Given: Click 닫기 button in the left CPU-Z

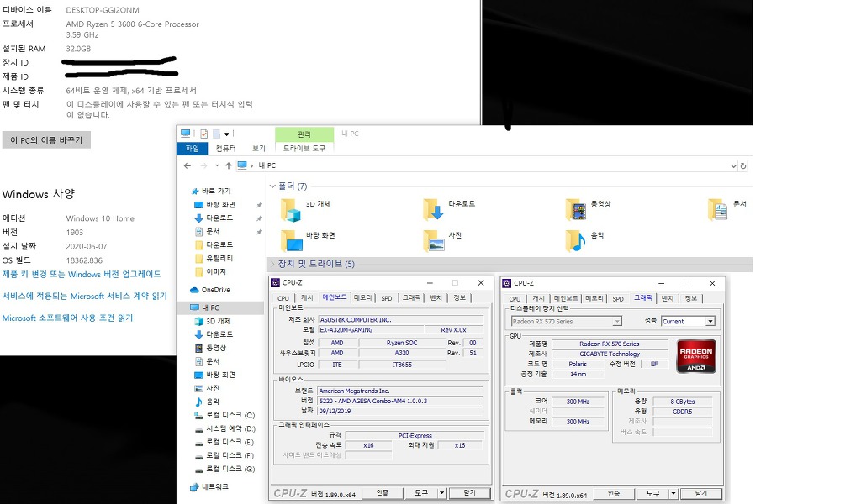Looking at the screenshot, I should (469, 493).
